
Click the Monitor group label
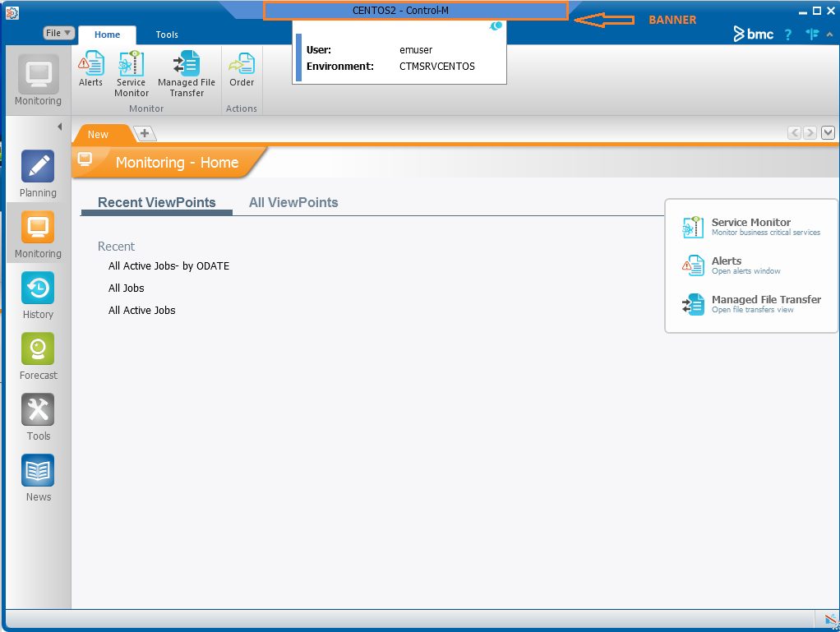click(x=146, y=108)
